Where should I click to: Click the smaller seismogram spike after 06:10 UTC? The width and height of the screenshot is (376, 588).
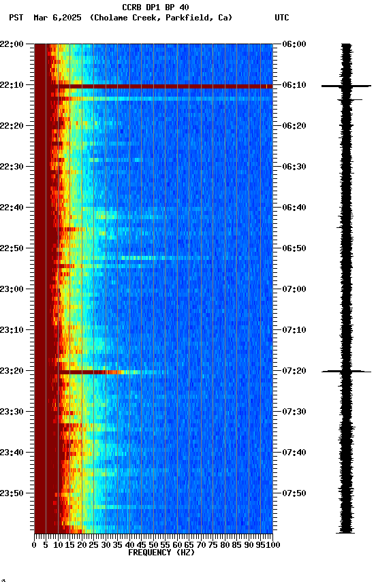pos(349,100)
